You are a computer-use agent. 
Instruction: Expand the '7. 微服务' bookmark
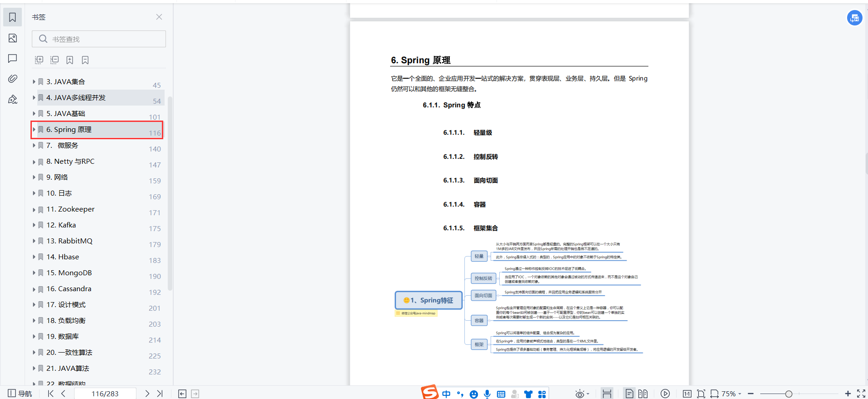(x=34, y=145)
